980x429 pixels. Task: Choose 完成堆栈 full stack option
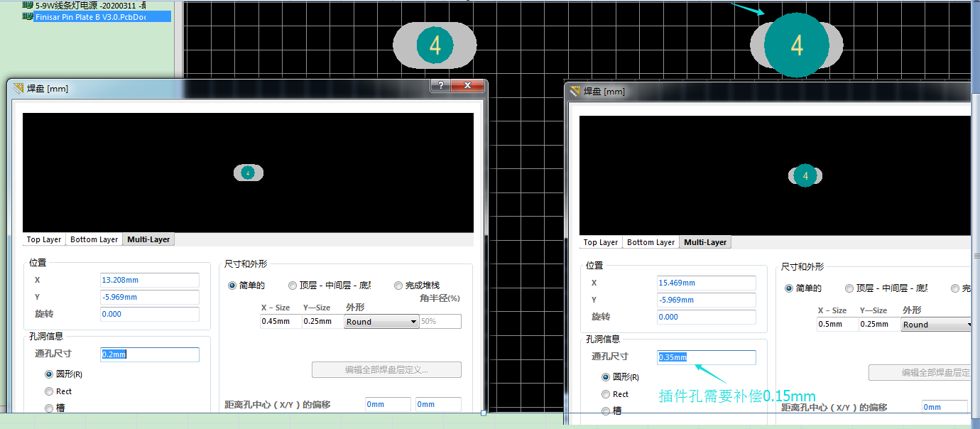pyautogui.click(x=398, y=286)
